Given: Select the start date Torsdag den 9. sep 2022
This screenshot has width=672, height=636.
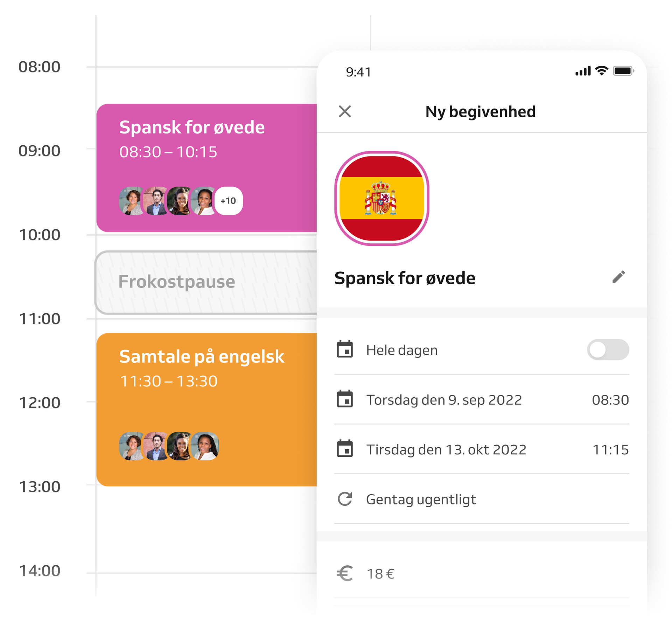Looking at the screenshot, I should 444,400.
